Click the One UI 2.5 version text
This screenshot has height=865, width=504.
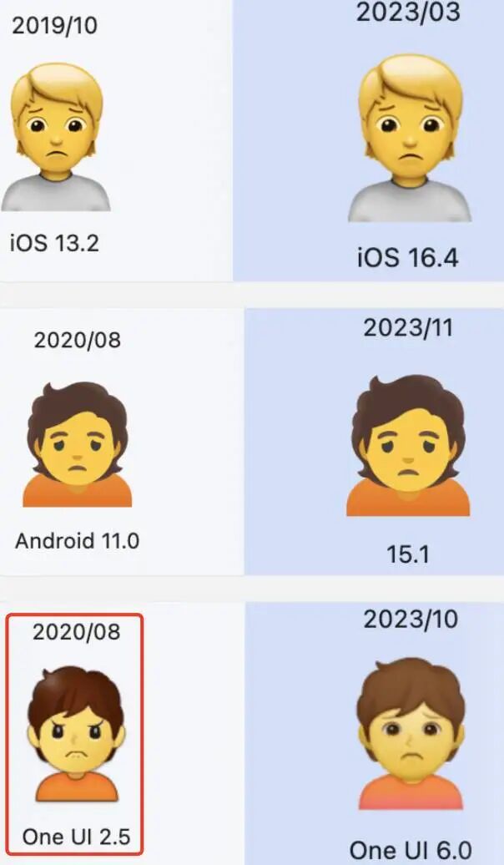click(x=76, y=837)
